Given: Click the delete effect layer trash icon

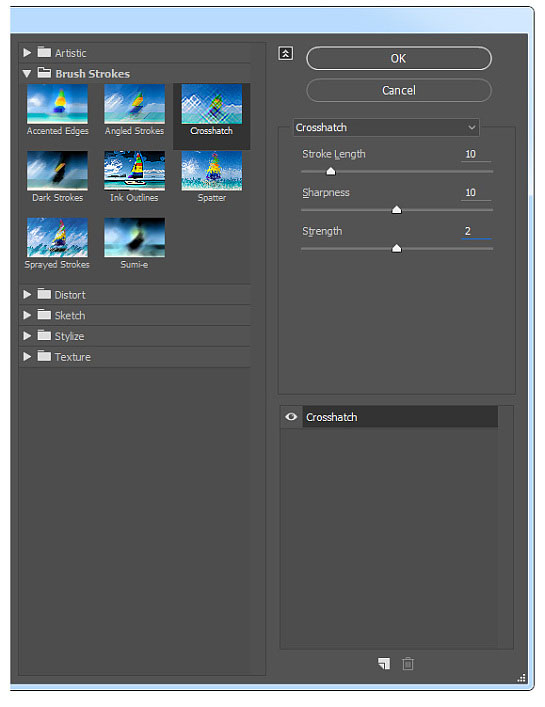Looking at the screenshot, I should tap(408, 663).
